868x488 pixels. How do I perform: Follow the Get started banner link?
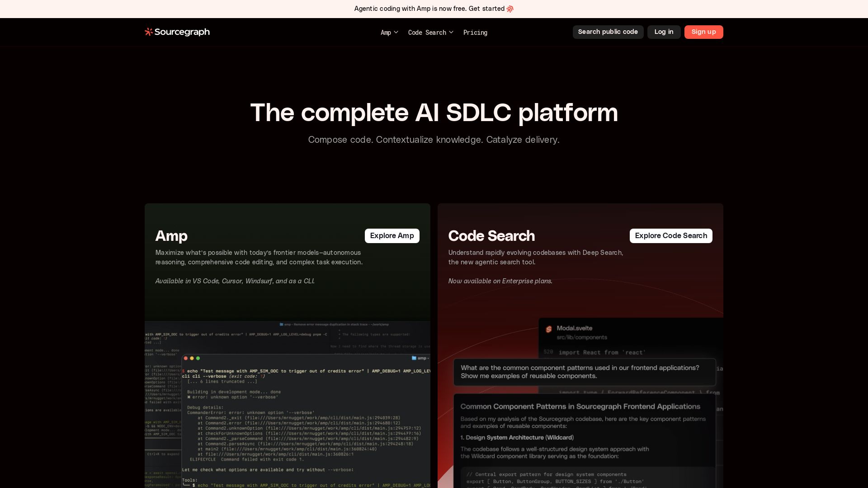(x=486, y=9)
